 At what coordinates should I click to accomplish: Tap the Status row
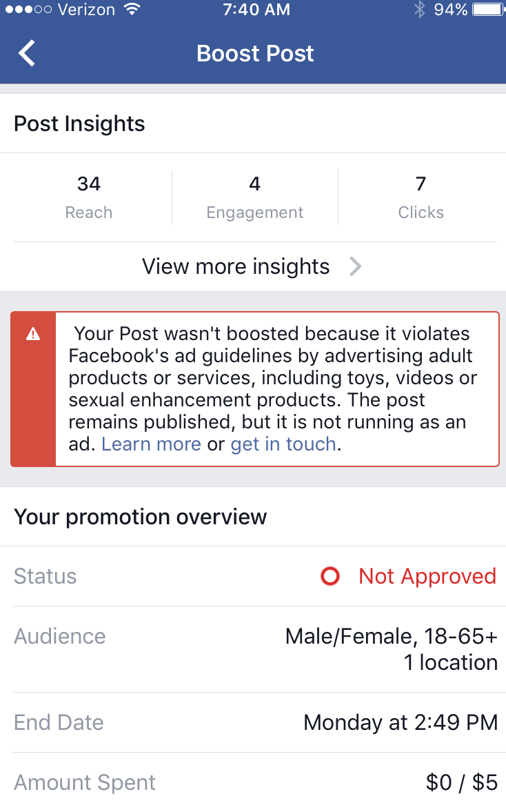pos(253,577)
